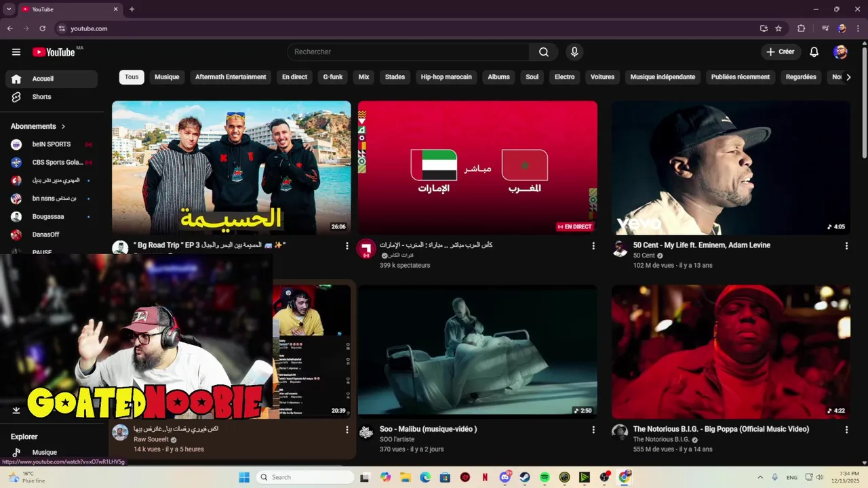Image resolution: width=868 pixels, height=488 pixels.
Task: Click Windows Start button
Action: tap(244, 477)
